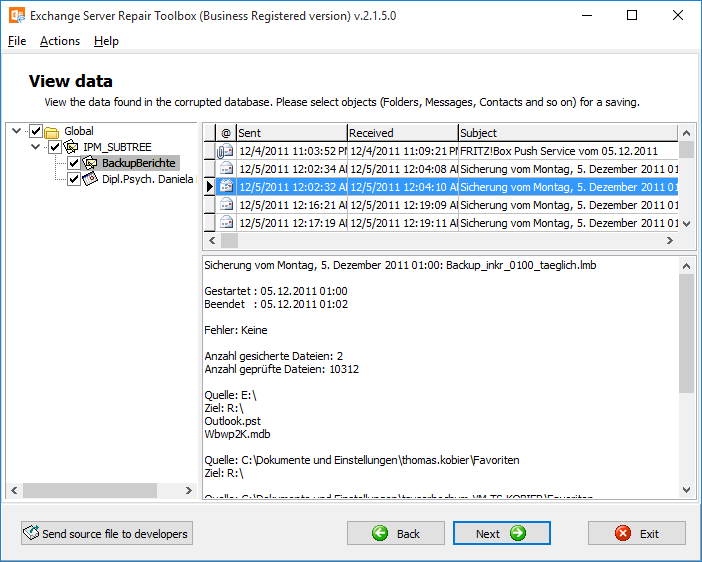Screen dimensions: 702x562
Task: Select sent time 12/5/2011 12:17:19
Action: pyautogui.click(x=293, y=223)
